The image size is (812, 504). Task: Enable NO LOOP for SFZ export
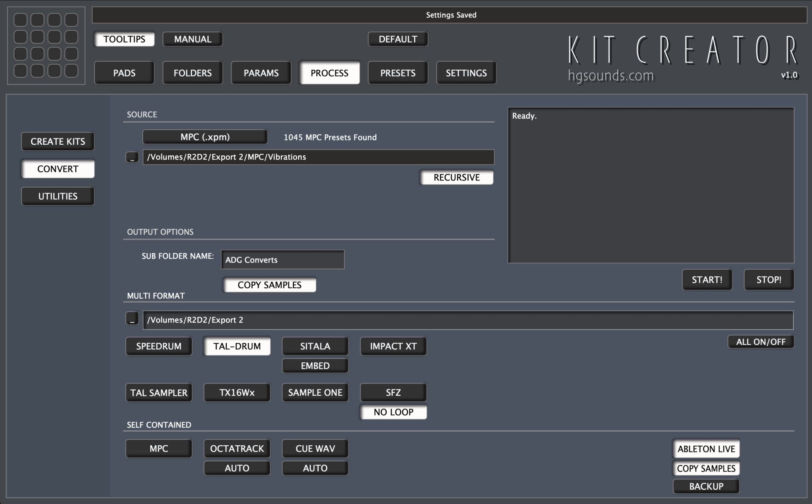click(393, 412)
